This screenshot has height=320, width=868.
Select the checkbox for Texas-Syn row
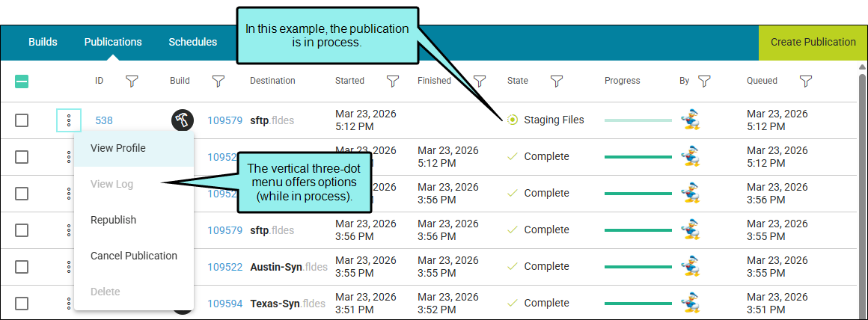pyautogui.click(x=22, y=304)
